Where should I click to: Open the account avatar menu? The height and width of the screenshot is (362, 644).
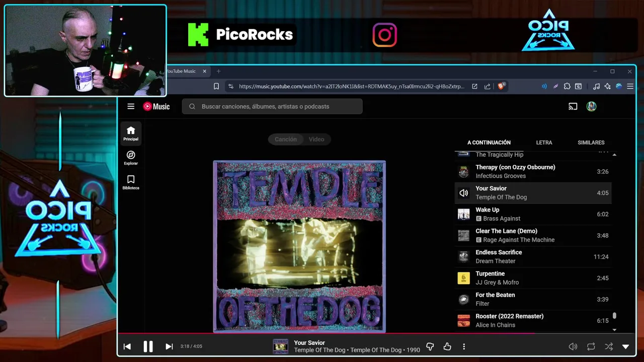tap(592, 107)
